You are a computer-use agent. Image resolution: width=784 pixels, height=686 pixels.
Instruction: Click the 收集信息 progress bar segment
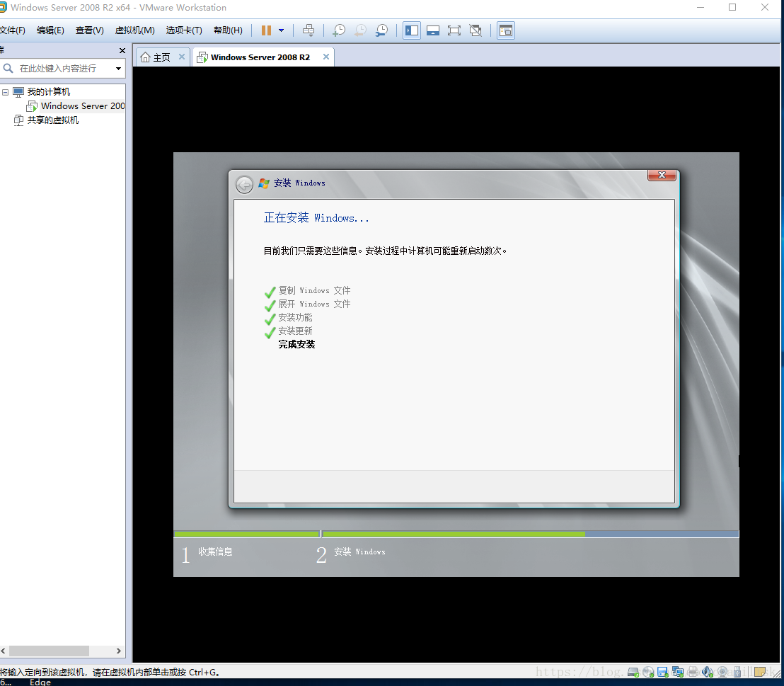coord(246,534)
